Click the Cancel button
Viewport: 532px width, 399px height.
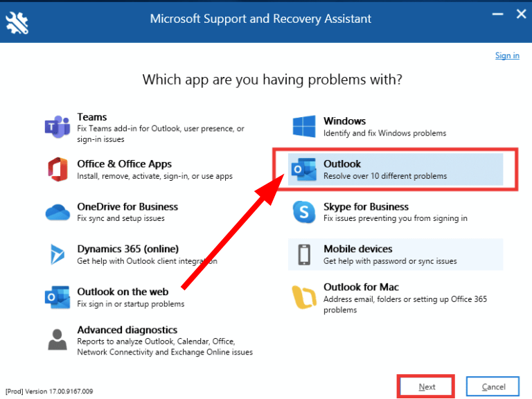click(493, 387)
